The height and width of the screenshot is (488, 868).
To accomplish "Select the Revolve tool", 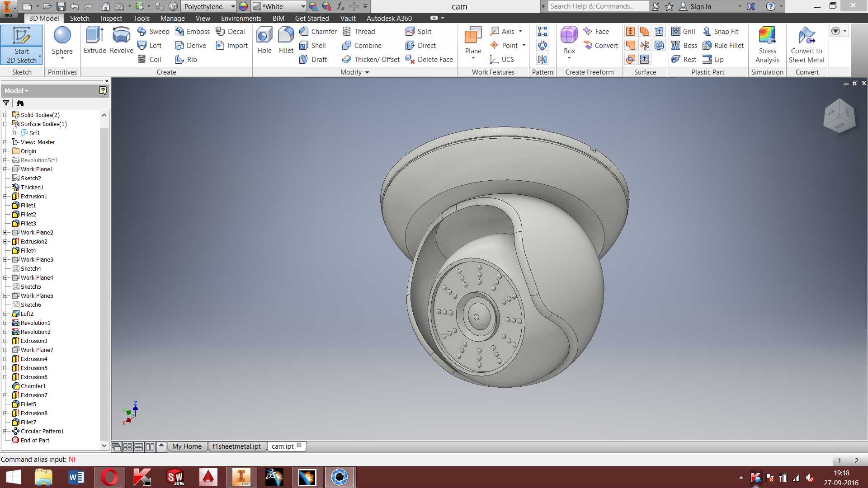I will 121,41.
